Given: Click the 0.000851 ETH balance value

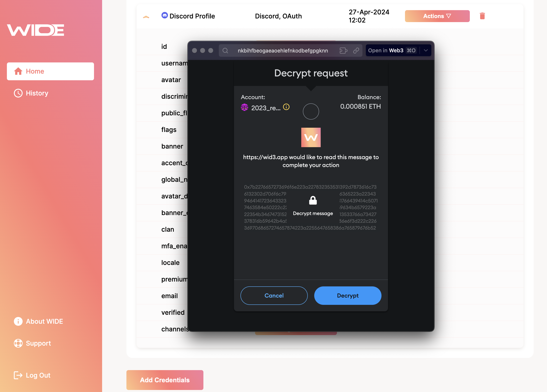Looking at the screenshot, I should tap(360, 106).
